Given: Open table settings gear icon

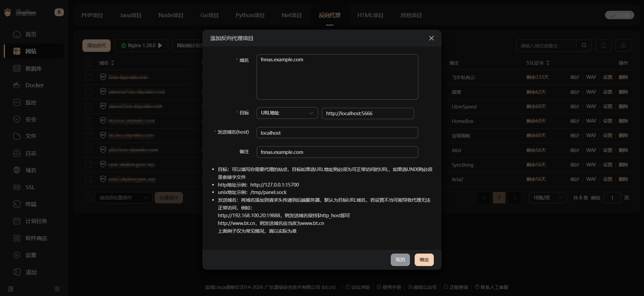Looking at the screenshot, I should click(623, 45).
